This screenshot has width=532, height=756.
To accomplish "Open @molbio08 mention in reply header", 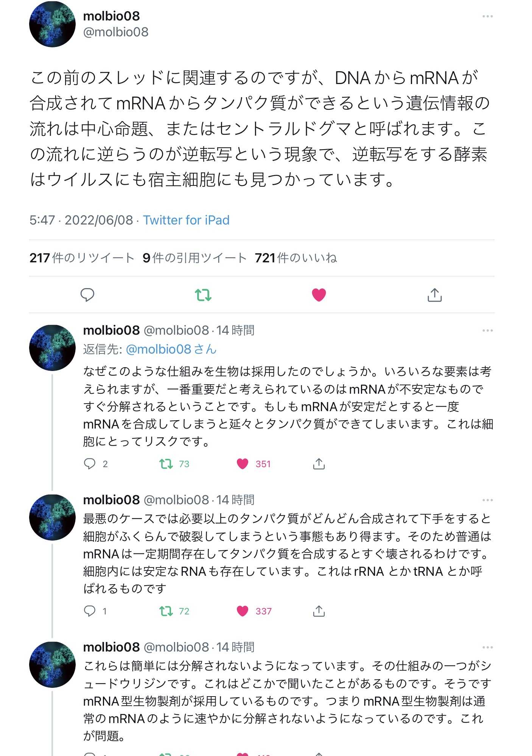I will pyautogui.click(x=170, y=349).
